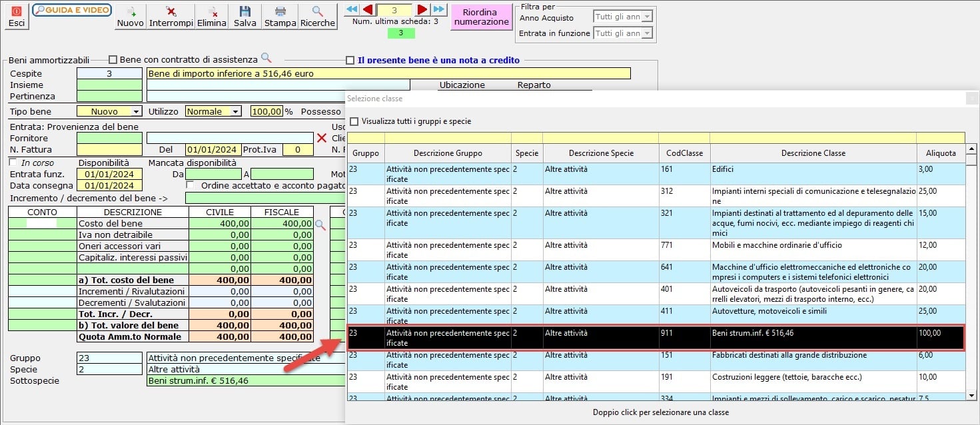Create a new record with Nuovo
The image size is (980, 425).
130,17
